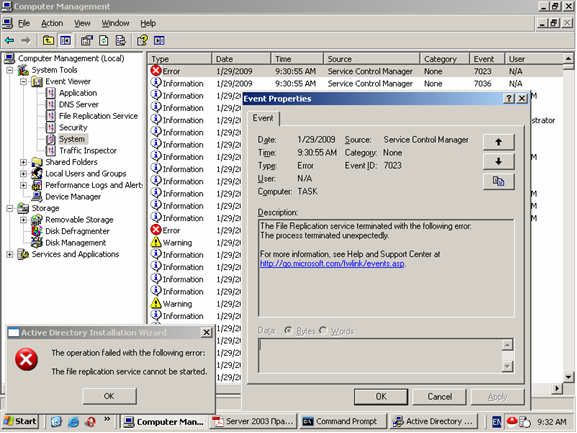
Task: Copy event details with copy icon button
Action: (498, 181)
